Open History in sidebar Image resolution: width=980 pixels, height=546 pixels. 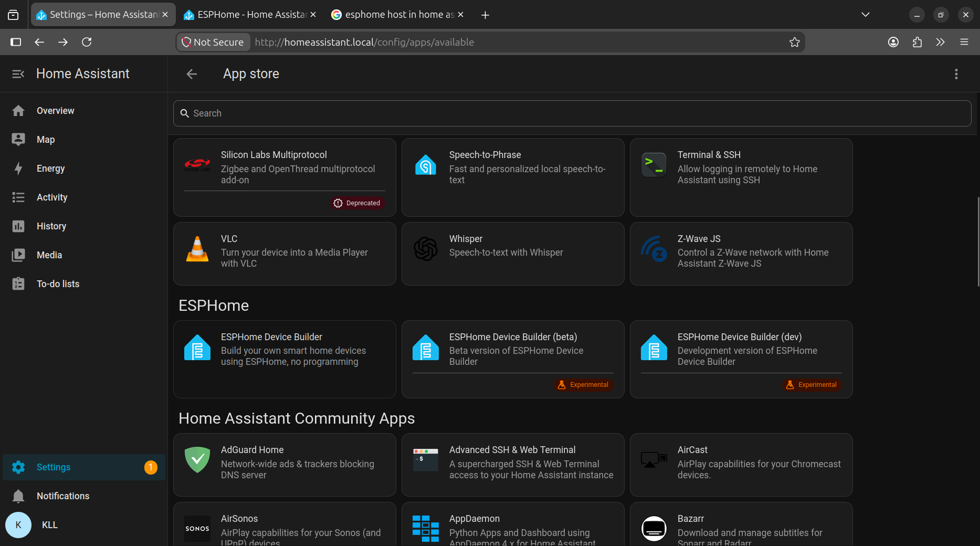[84, 226]
